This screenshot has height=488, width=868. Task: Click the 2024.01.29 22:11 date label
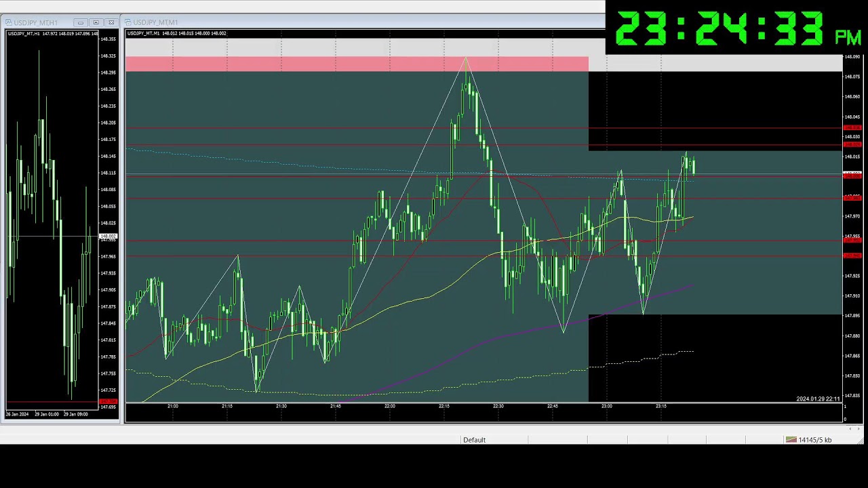[818, 399]
